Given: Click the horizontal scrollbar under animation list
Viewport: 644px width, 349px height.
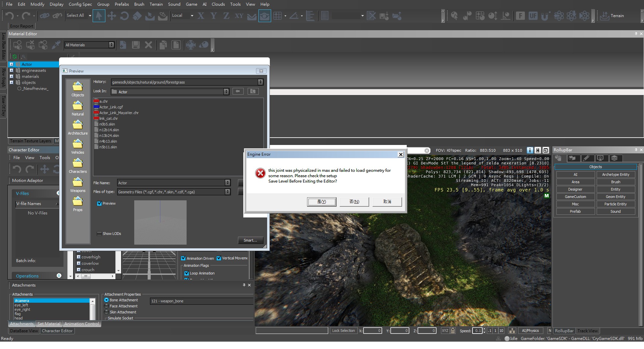Looking at the screenshot, I should point(95,276).
